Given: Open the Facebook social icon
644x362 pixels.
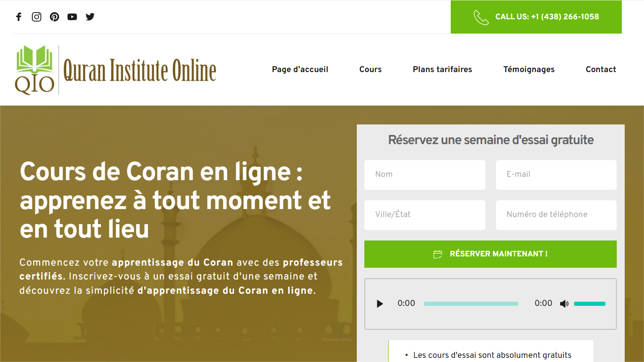Looking at the screenshot, I should (18, 17).
